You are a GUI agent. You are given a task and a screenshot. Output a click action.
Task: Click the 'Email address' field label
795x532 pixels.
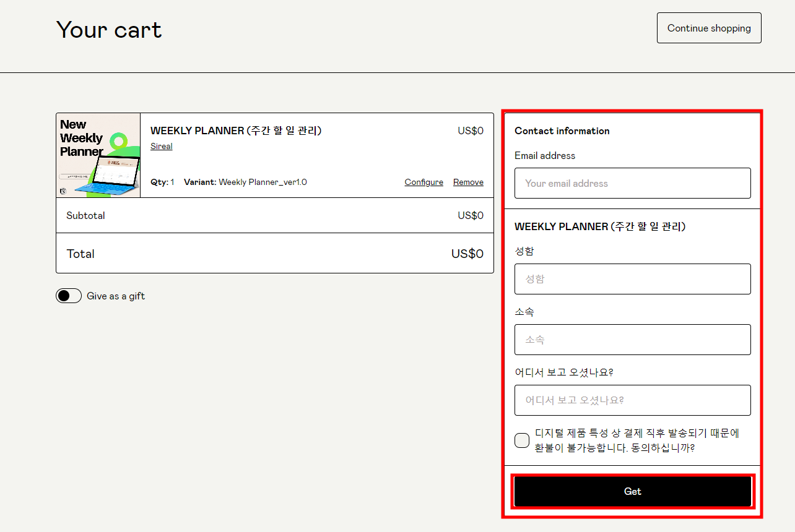545,156
